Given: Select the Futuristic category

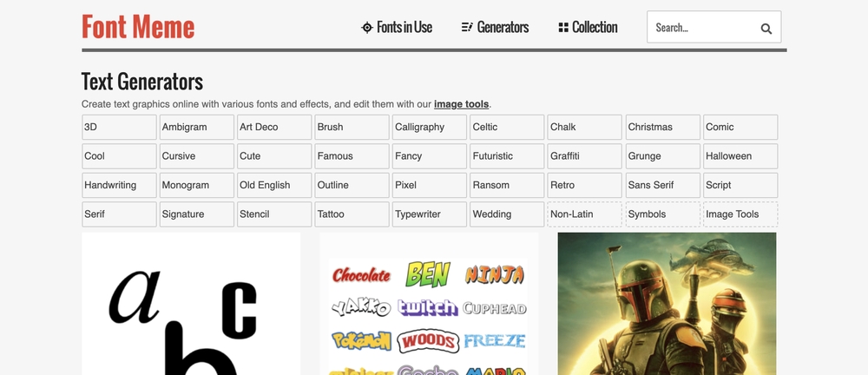Looking at the screenshot, I should coord(507,156).
